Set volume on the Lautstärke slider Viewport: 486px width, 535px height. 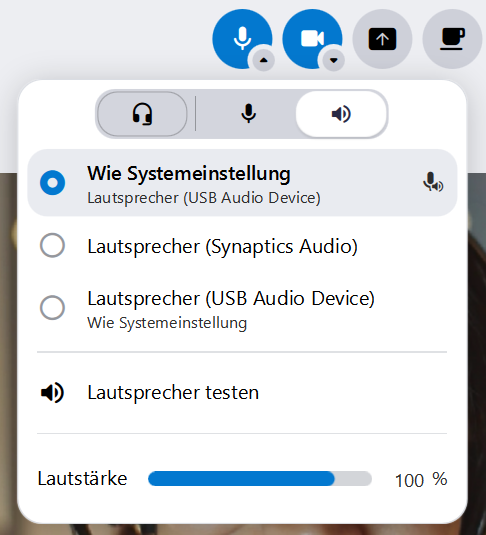click(x=260, y=479)
